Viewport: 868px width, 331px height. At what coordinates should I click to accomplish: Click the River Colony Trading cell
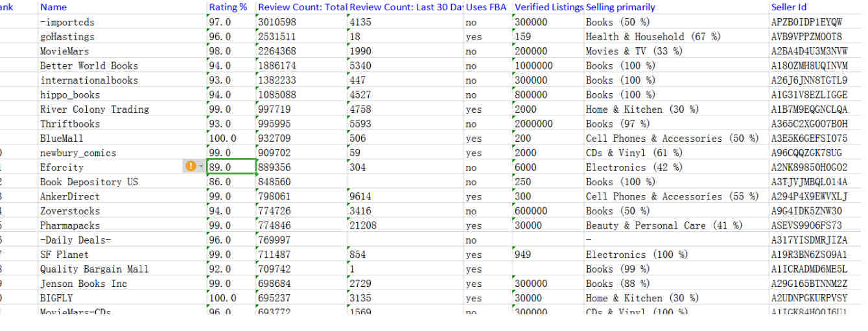[x=94, y=109]
